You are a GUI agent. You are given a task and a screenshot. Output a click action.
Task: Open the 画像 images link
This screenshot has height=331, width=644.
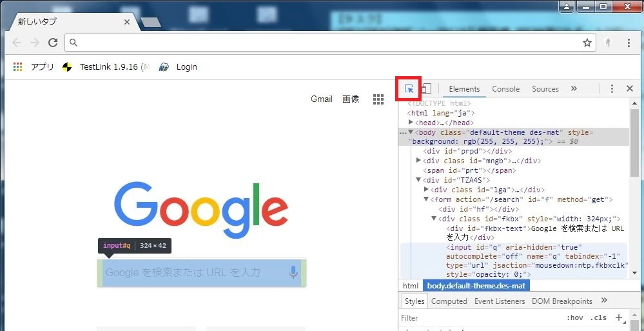[x=351, y=99]
